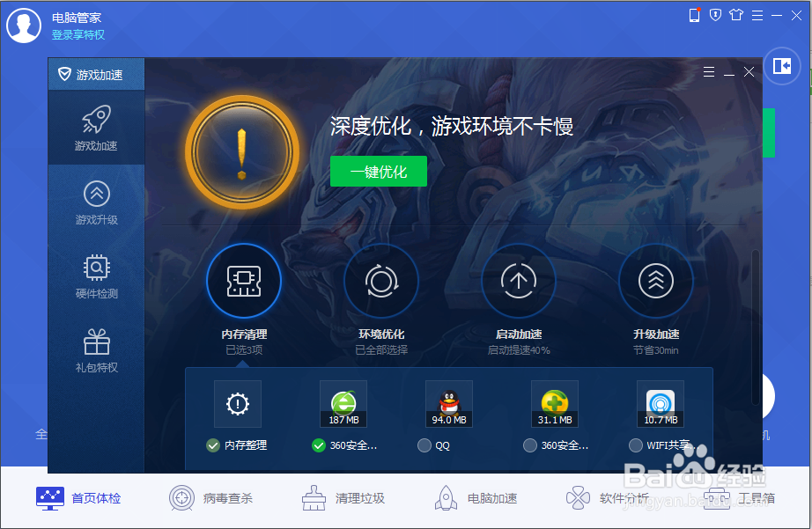Viewport: 812px width, 529px height.
Task: Click the mobile phone icon in title bar
Action: 695,15
